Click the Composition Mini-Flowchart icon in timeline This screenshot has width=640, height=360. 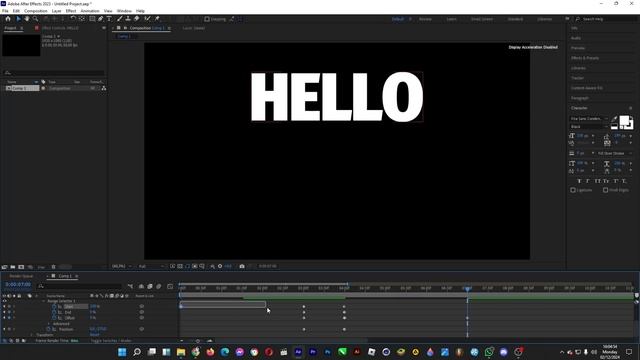(130, 287)
